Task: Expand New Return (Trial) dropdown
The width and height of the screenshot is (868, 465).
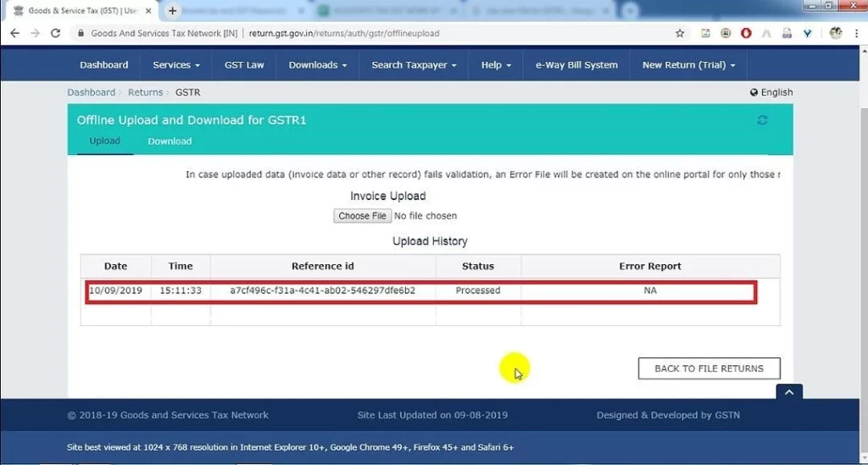Action: click(x=688, y=64)
